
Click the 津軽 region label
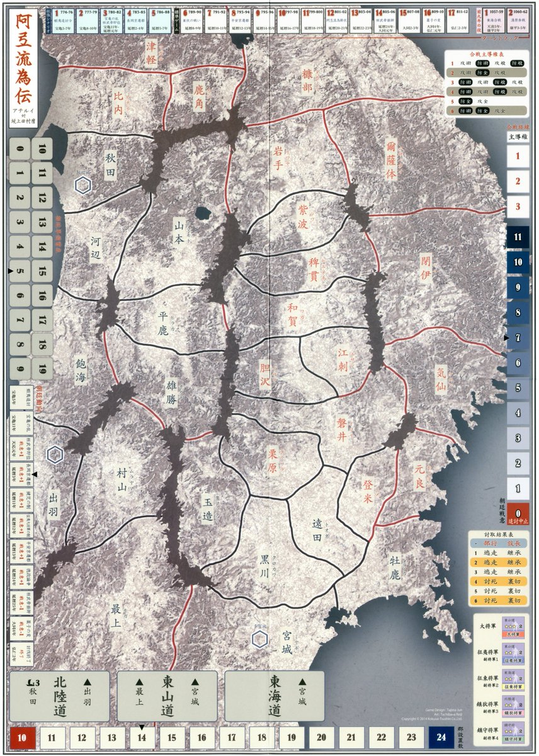point(152,54)
